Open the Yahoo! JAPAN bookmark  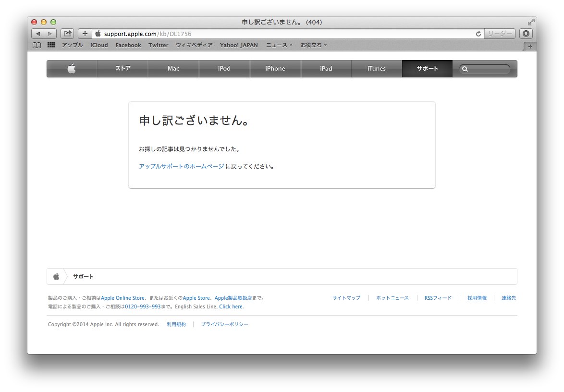coord(239,45)
